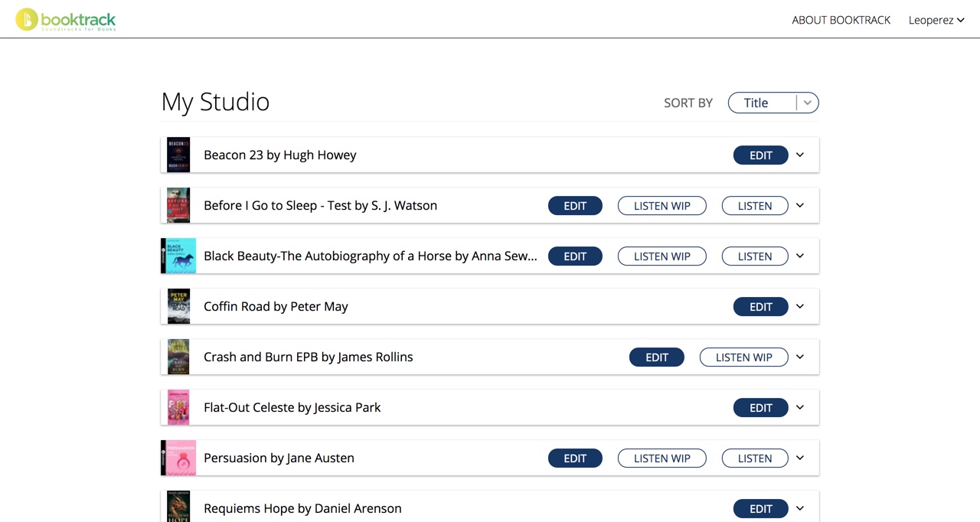
Task: Open the Sort By Title dropdown
Action: [773, 103]
